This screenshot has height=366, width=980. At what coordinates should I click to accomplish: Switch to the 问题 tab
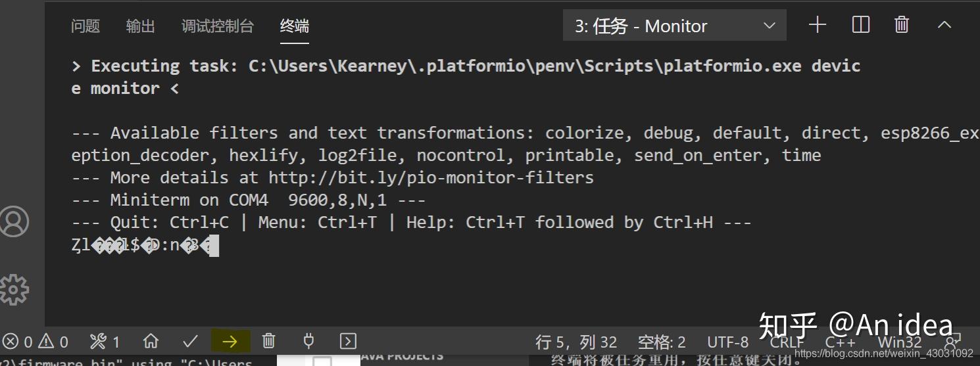pyautogui.click(x=86, y=26)
